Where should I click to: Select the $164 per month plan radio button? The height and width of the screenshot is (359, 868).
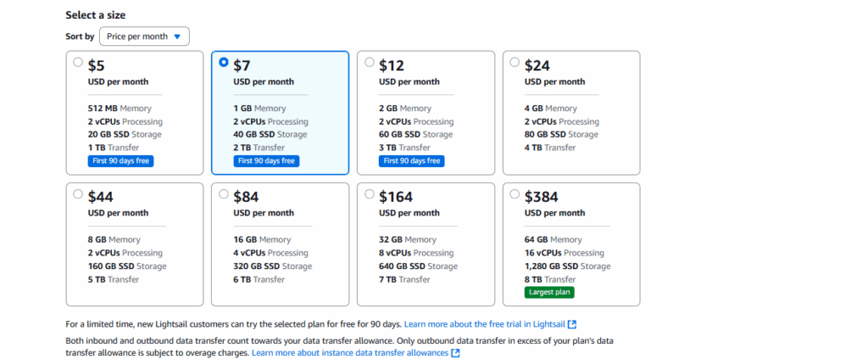tap(370, 194)
